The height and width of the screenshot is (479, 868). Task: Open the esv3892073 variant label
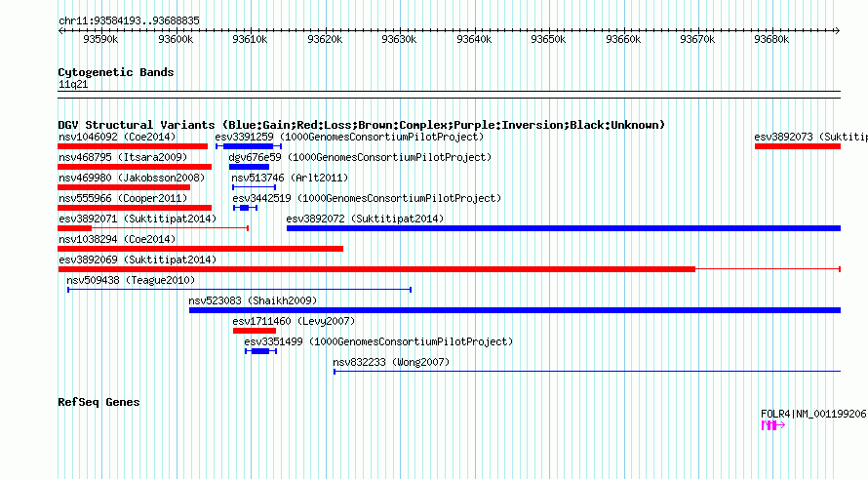(810, 137)
